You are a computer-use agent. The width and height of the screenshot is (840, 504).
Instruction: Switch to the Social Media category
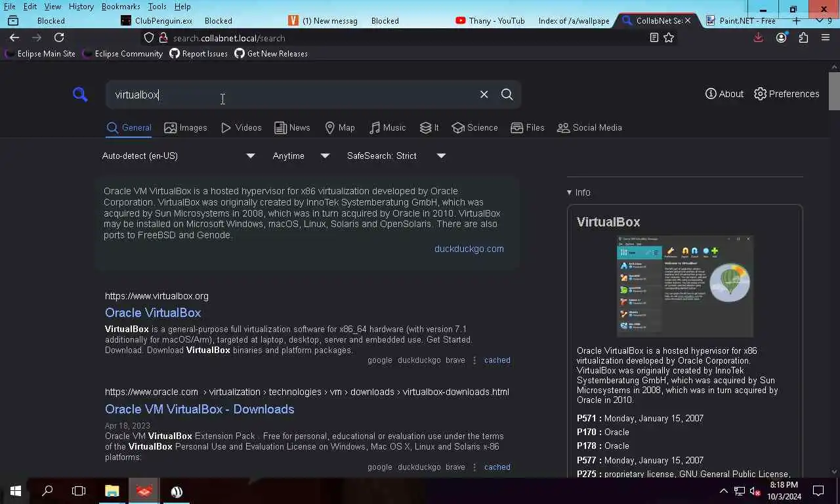click(x=589, y=127)
